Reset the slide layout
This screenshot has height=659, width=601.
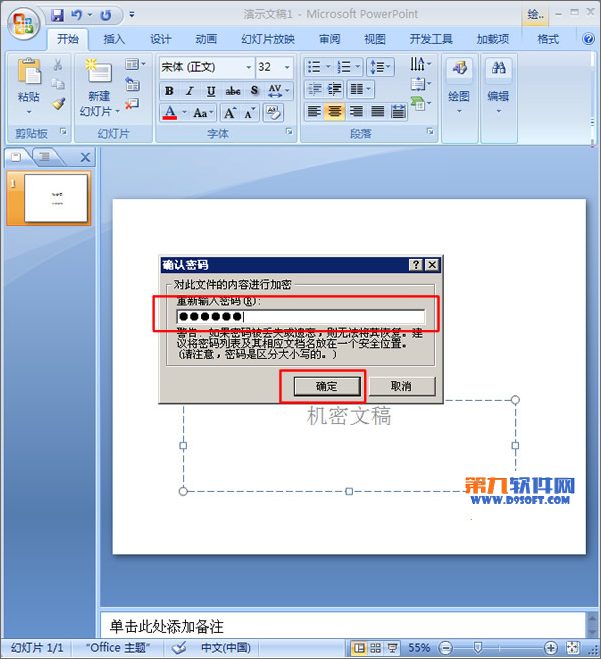[132, 84]
